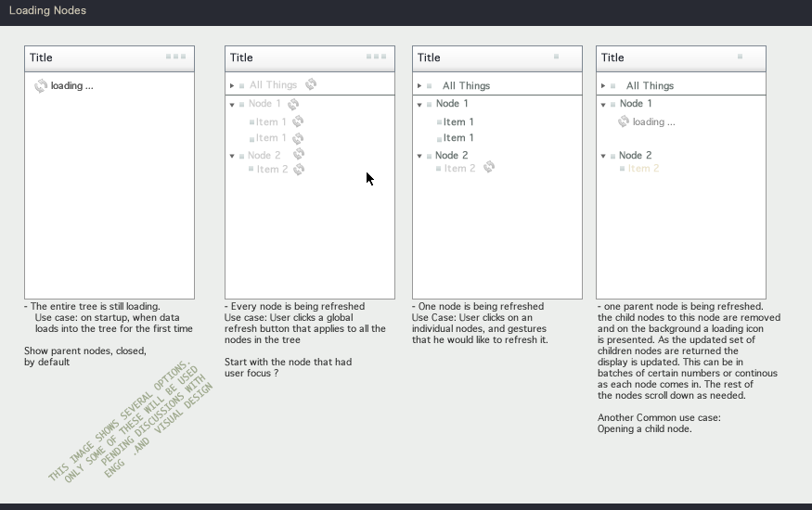
Task: Select Node 2 label above the orange Item 2
Action: pos(636,156)
